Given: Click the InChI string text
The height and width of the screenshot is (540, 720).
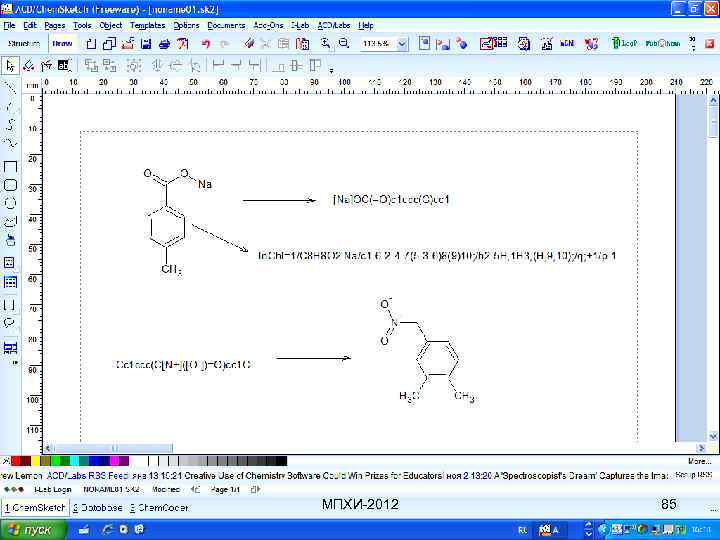Looking at the screenshot, I should pyautogui.click(x=437, y=255).
